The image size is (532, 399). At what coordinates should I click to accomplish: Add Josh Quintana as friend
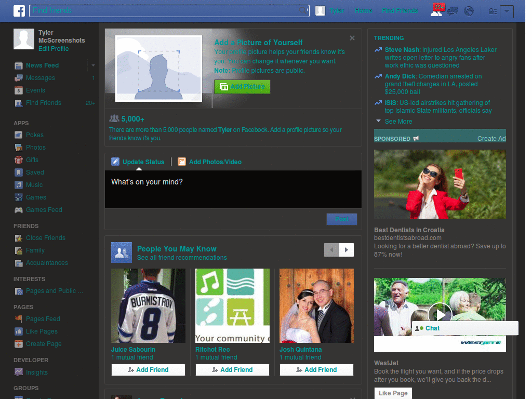[316, 370]
